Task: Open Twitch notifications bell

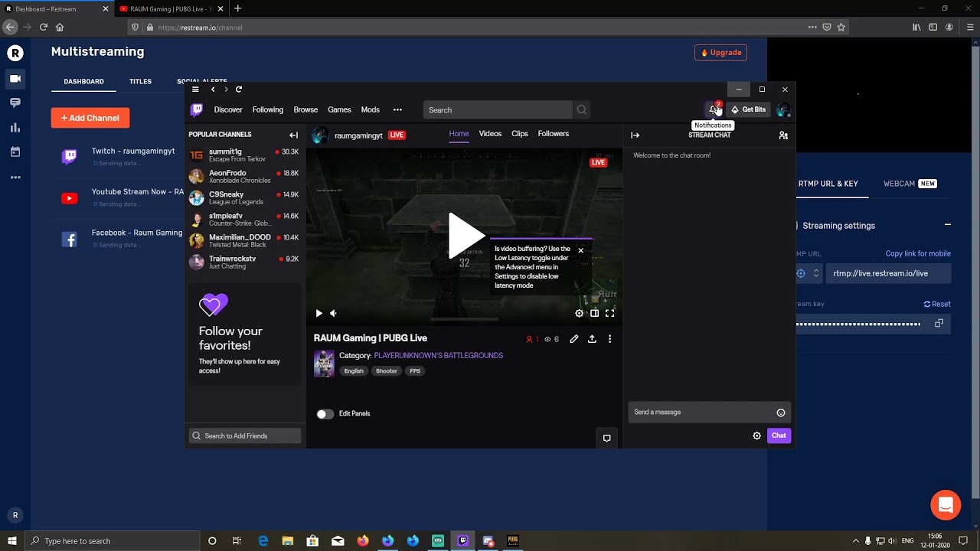Action: click(x=713, y=109)
